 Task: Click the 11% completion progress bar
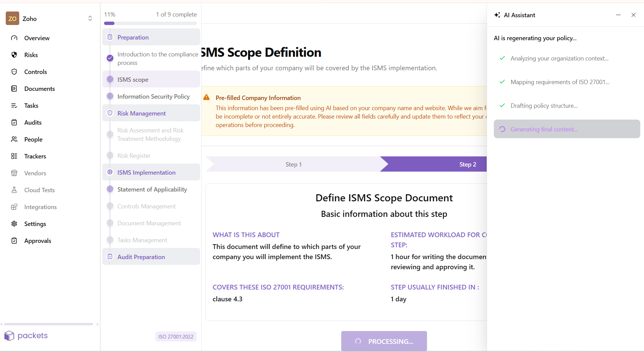click(150, 23)
